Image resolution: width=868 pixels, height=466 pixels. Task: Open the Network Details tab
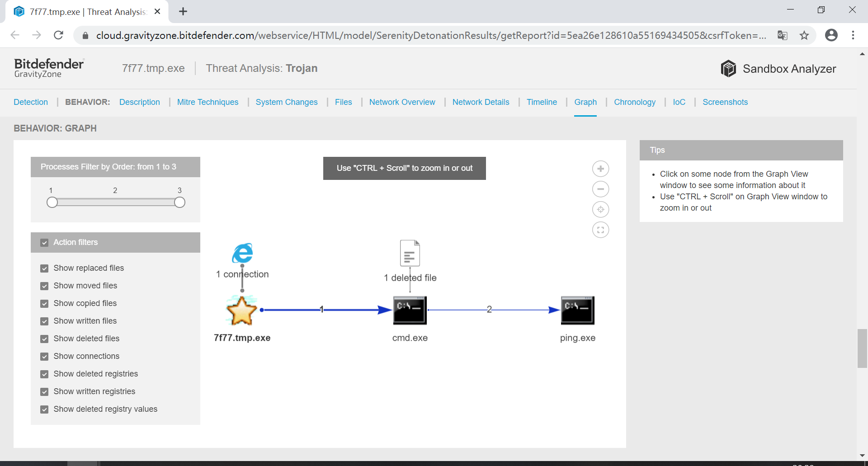point(481,102)
